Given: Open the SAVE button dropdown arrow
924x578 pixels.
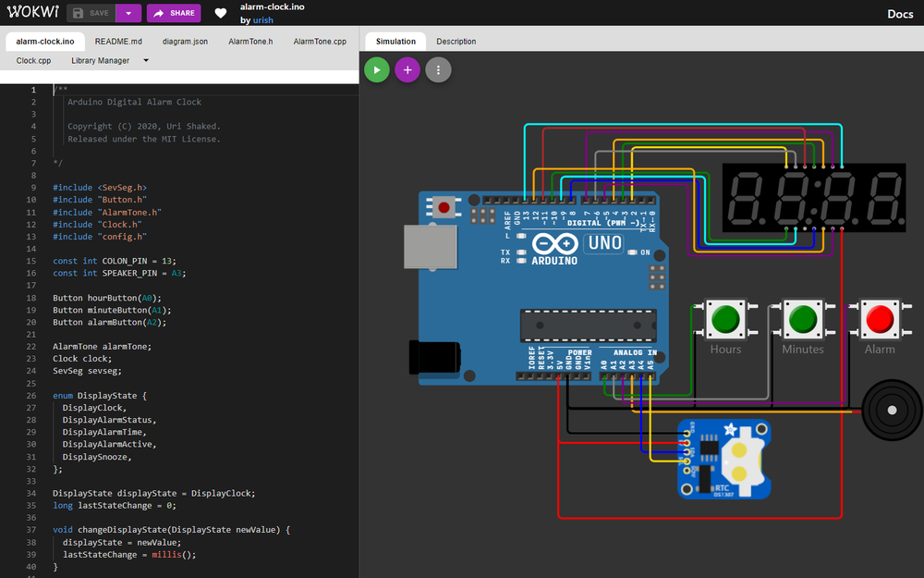Looking at the screenshot, I should coord(128,13).
